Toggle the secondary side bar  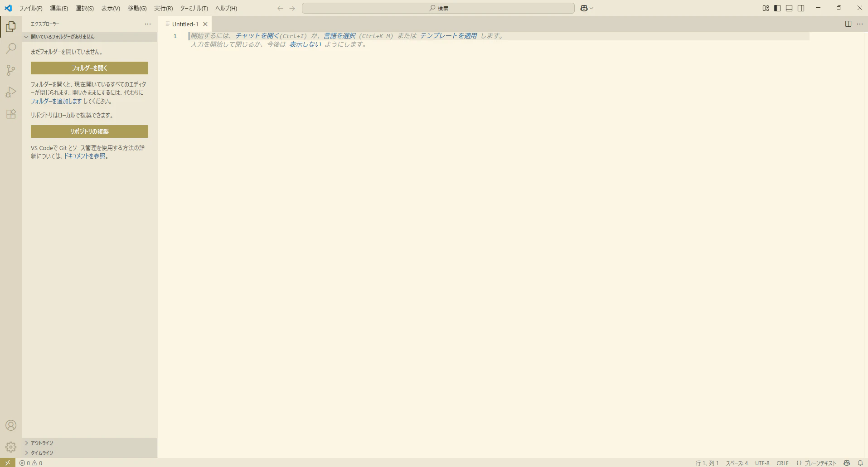[x=801, y=8]
